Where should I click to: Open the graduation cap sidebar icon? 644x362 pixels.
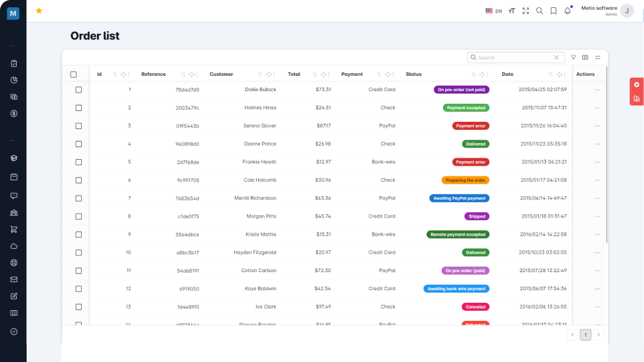tap(14, 158)
